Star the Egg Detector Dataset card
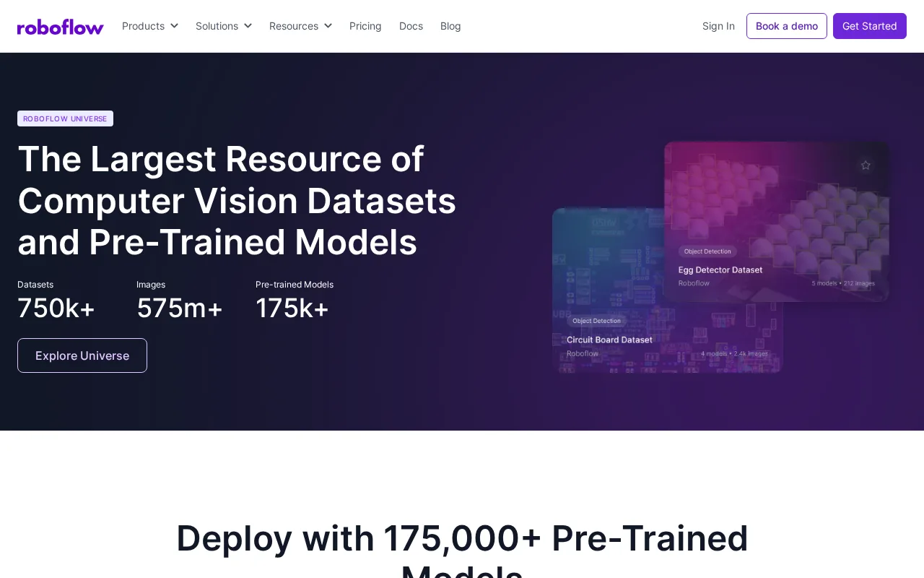 click(866, 165)
